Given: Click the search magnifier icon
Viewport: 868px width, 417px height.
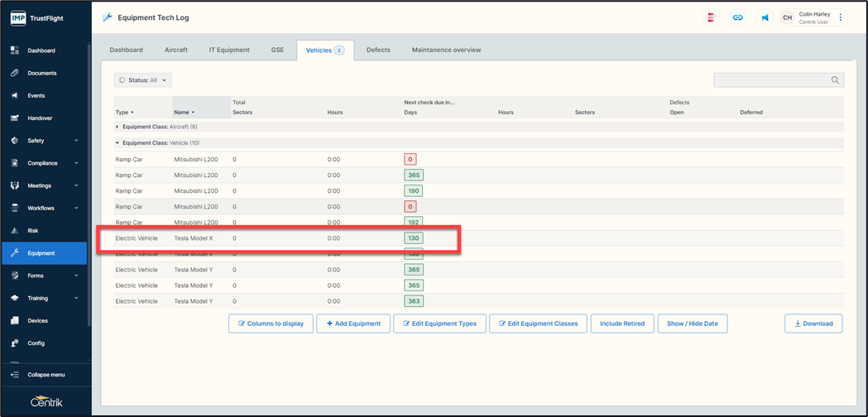Looking at the screenshot, I should tap(836, 80).
